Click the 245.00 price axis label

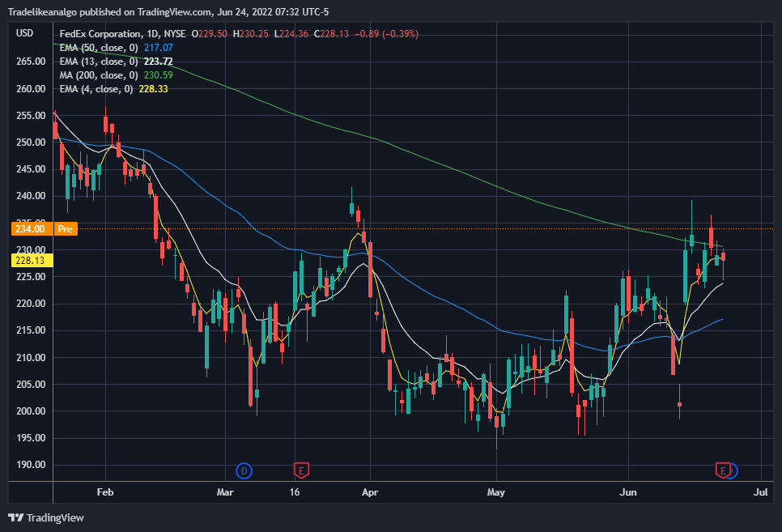click(31, 169)
